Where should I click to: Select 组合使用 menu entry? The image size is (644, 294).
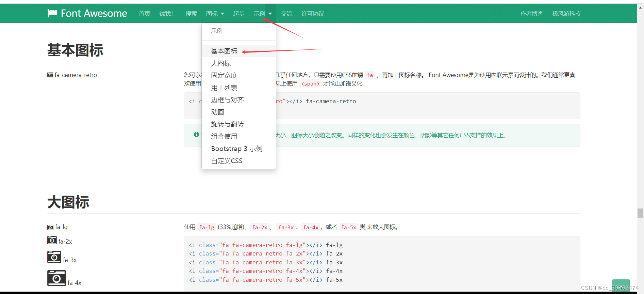tap(239, 137)
